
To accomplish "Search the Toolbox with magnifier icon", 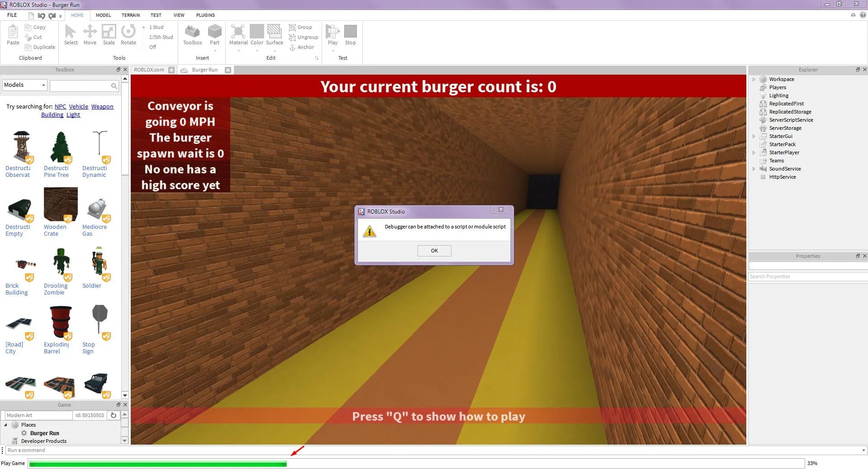I will [114, 85].
